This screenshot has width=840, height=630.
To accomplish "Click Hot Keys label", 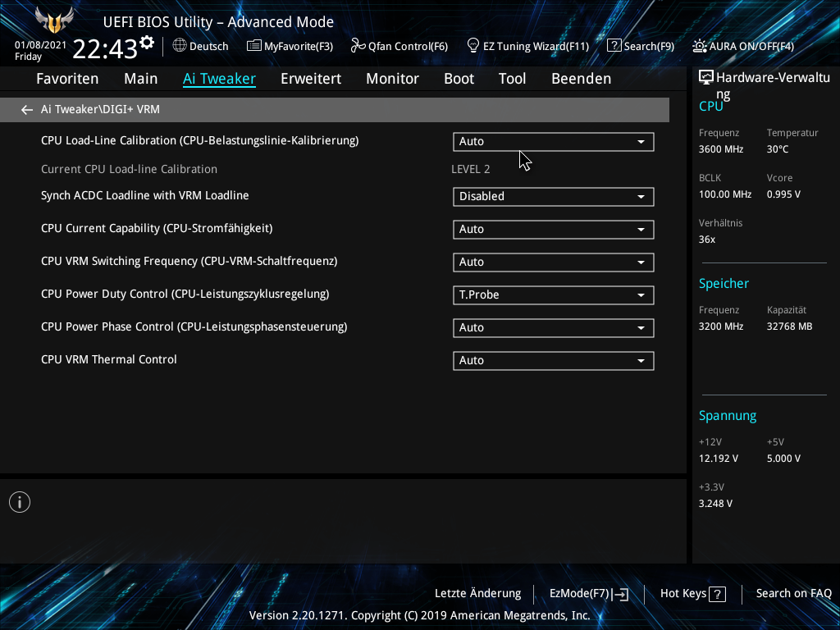I will [683, 594].
